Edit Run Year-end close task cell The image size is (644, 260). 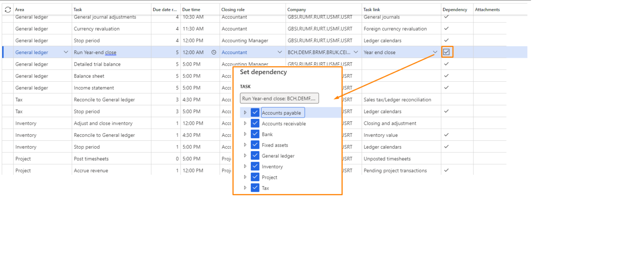tap(112, 52)
